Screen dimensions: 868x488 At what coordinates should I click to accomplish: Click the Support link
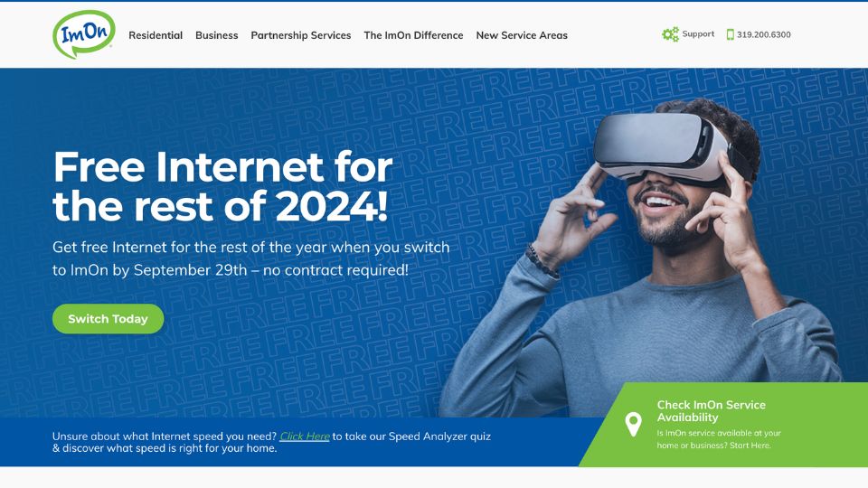(x=698, y=33)
